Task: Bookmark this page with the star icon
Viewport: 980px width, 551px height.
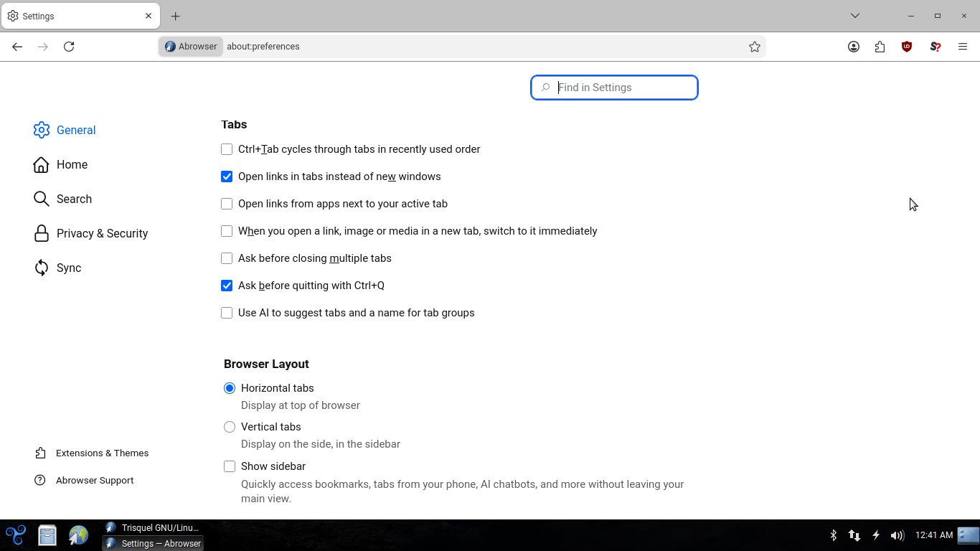Action: 755,47
